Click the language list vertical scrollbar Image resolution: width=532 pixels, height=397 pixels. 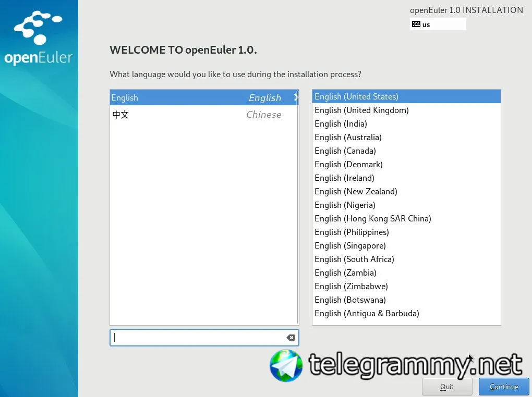(x=297, y=207)
